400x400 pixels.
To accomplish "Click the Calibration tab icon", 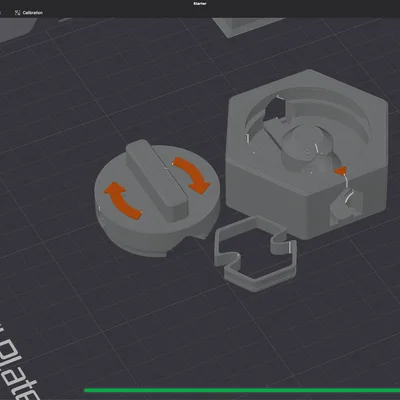I will coord(17,13).
